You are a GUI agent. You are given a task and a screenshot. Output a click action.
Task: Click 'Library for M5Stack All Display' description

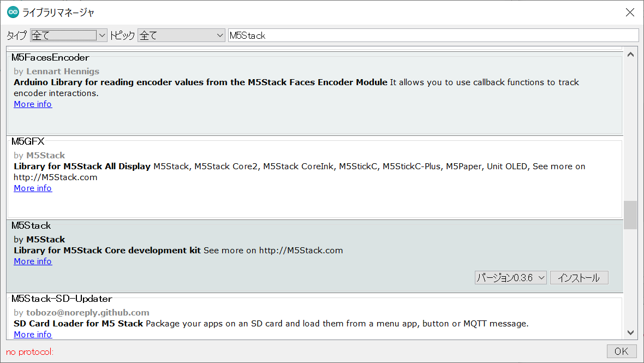click(82, 166)
